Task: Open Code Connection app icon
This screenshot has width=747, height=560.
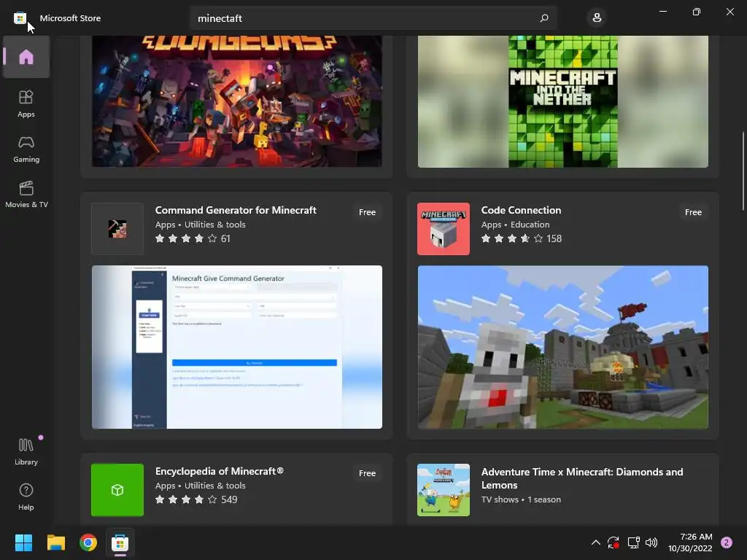Action: [x=444, y=229]
